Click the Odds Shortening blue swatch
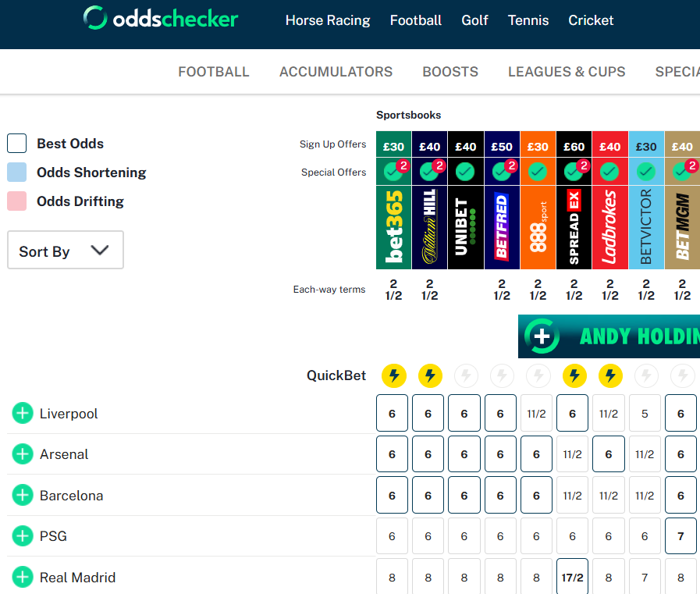Screen dimensions: 700x594 coord(17,173)
